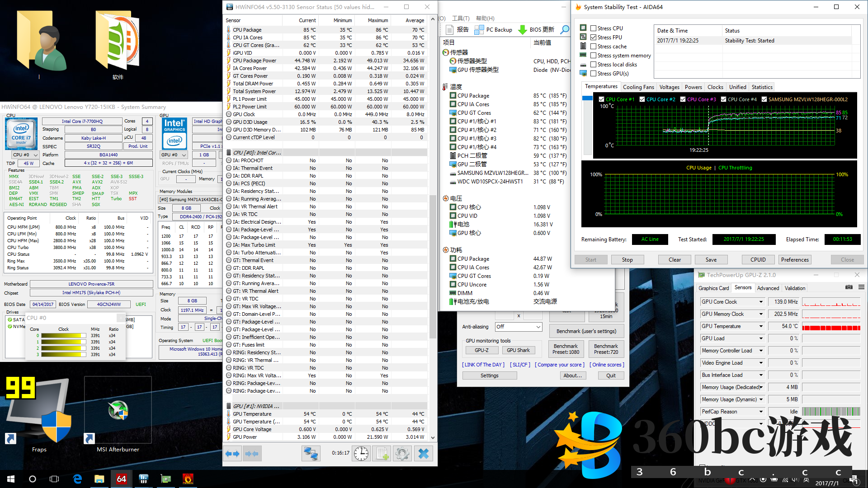The image size is (868, 488).
Task: Toggle CPU Core #3 graph checkbox
Action: coord(683,99)
